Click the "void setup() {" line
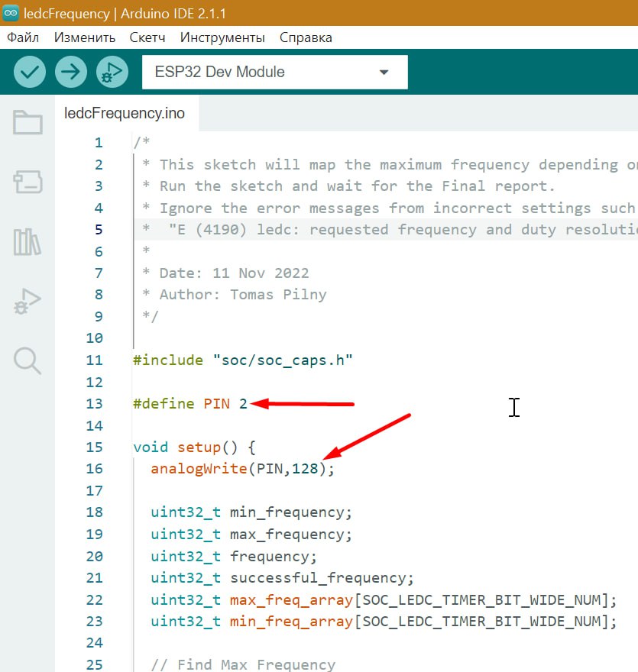Image resolution: width=638 pixels, height=672 pixels. click(x=194, y=447)
